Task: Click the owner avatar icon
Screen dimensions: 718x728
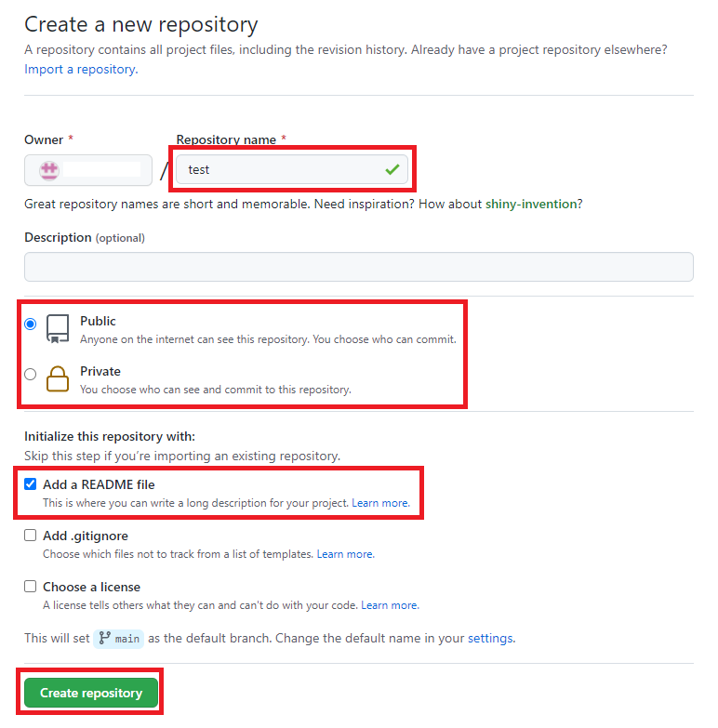Action: click(48, 170)
